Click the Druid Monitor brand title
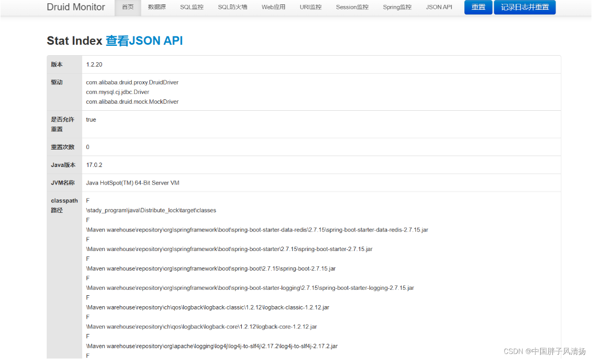598x364 pixels. coord(76,7)
